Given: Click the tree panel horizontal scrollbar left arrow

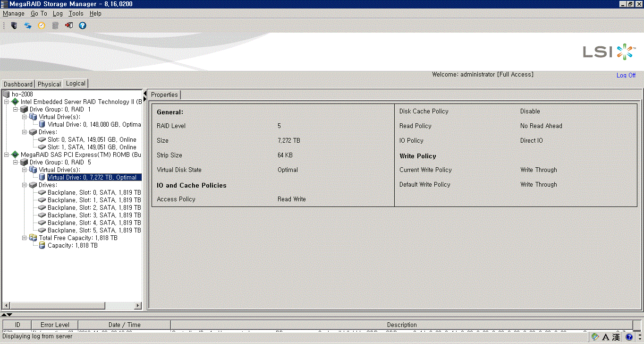Looking at the screenshot, I should (6, 306).
